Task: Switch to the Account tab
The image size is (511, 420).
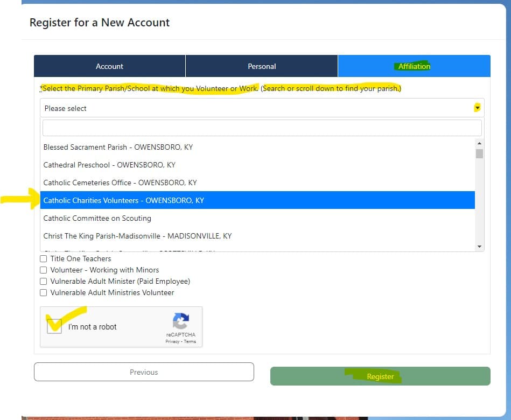Action: point(109,66)
